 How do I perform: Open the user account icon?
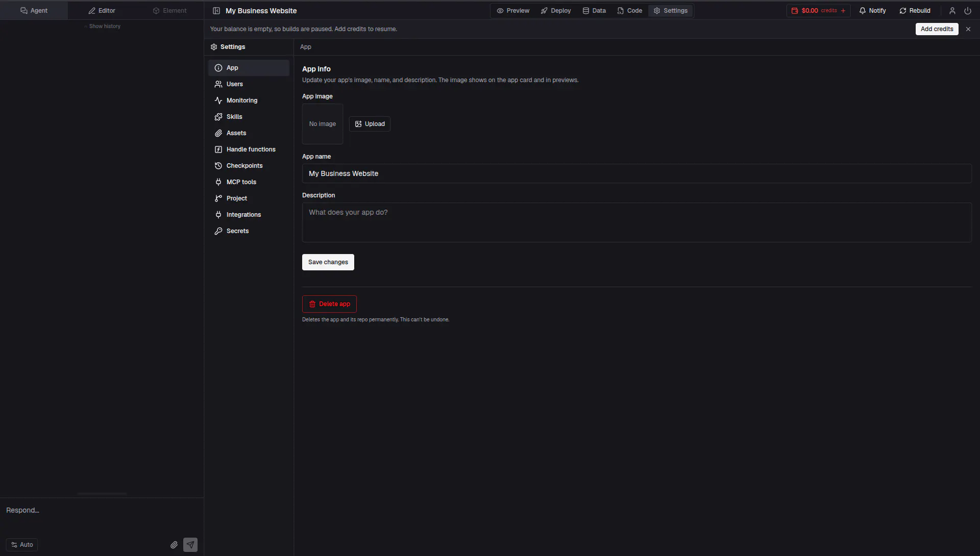pos(952,11)
